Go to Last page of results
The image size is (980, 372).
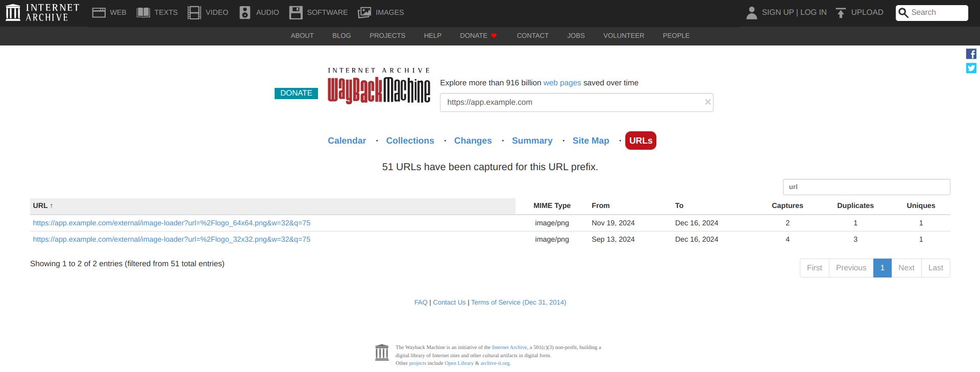click(936, 268)
